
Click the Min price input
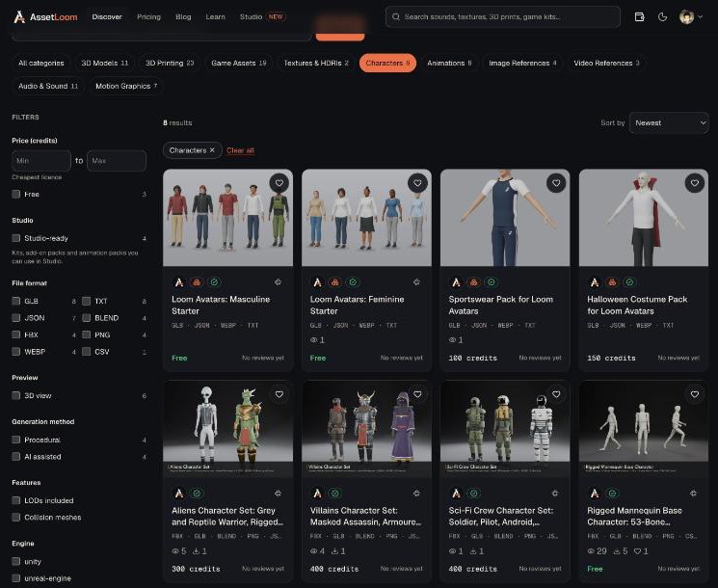coord(41,161)
